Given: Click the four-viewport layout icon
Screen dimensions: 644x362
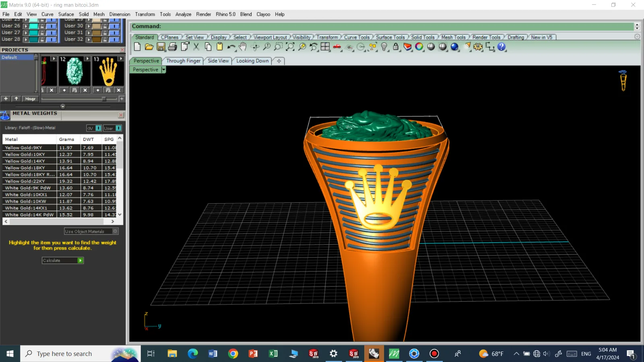Looking at the screenshot, I should tap(325, 47).
